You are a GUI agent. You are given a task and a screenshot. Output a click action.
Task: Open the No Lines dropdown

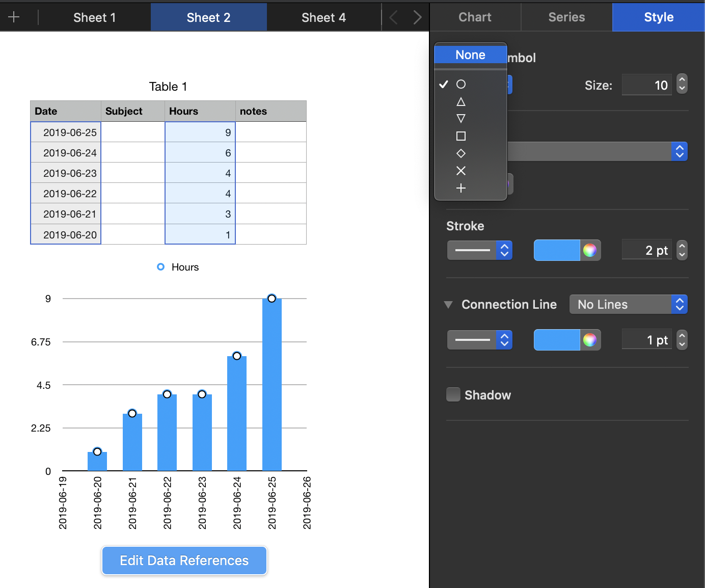[628, 304]
